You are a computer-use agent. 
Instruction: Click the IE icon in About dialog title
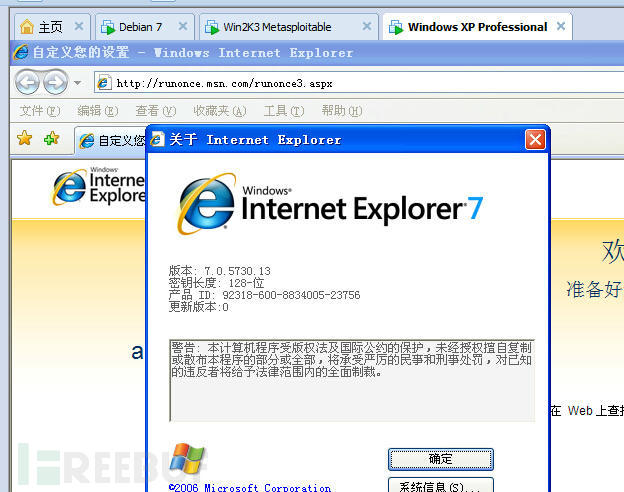click(x=157, y=140)
